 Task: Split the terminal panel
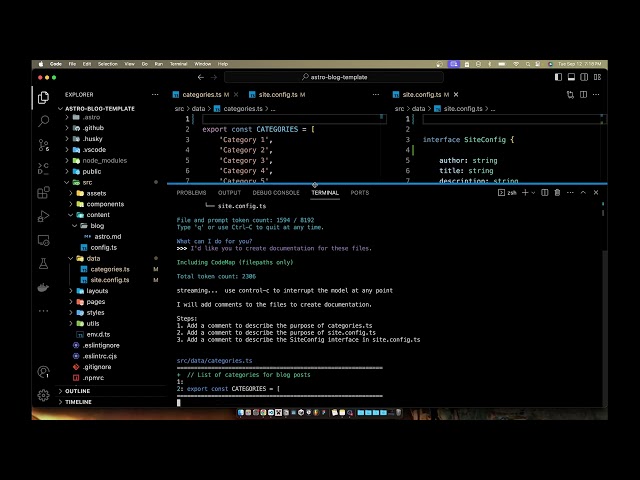(x=544, y=193)
